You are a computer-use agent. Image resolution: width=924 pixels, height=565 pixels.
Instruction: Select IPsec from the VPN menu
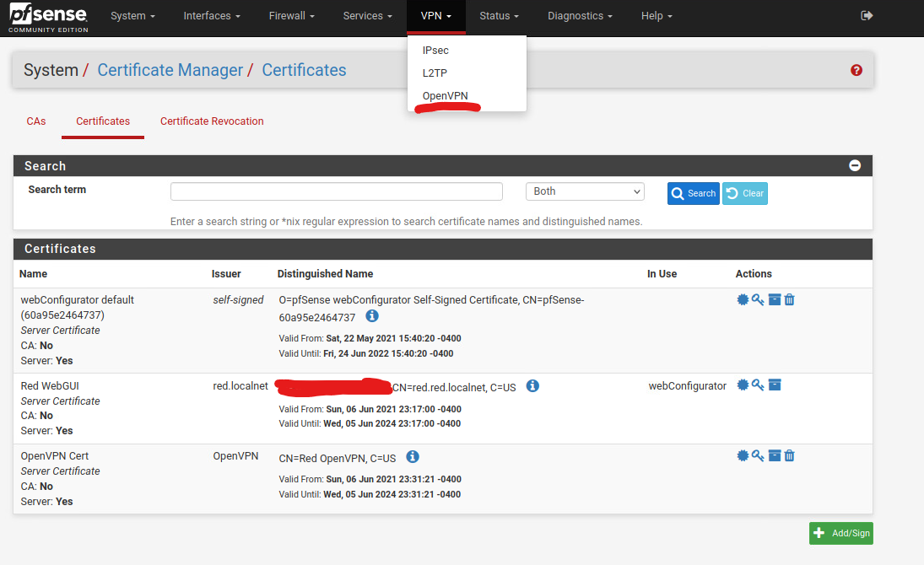click(435, 50)
